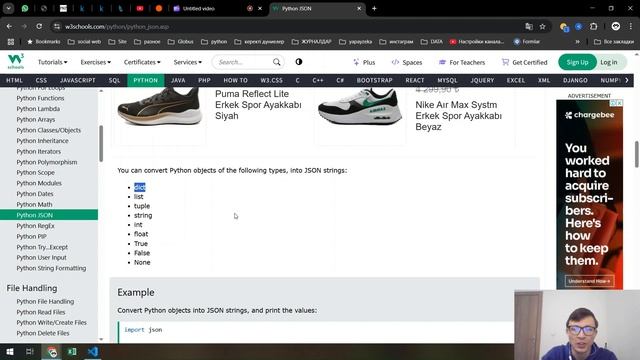Select the BOOTSTRAP topic tab
The height and width of the screenshot is (360, 640).
click(374, 80)
